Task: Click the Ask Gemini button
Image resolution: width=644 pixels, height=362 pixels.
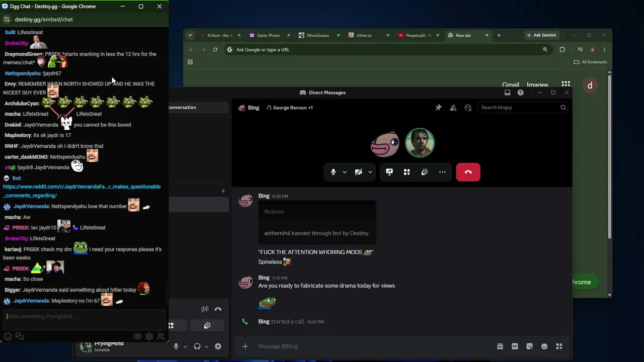Action: [x=541, y=35]
